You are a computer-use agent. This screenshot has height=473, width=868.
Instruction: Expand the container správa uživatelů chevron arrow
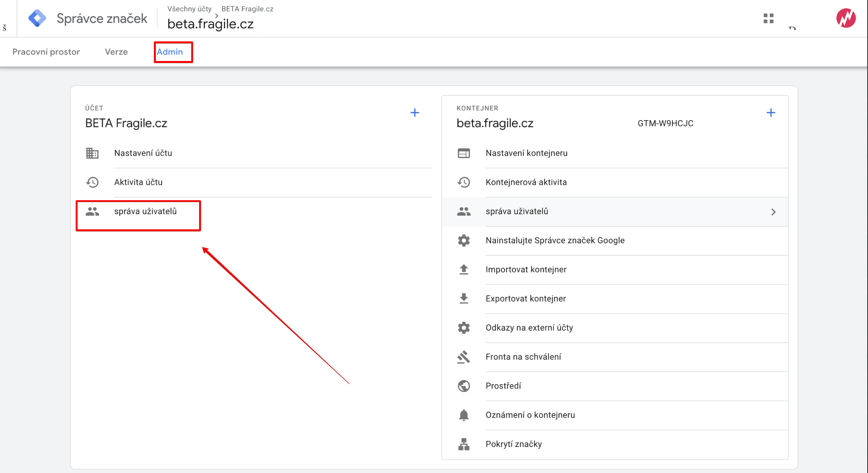[x=773, y=212]
